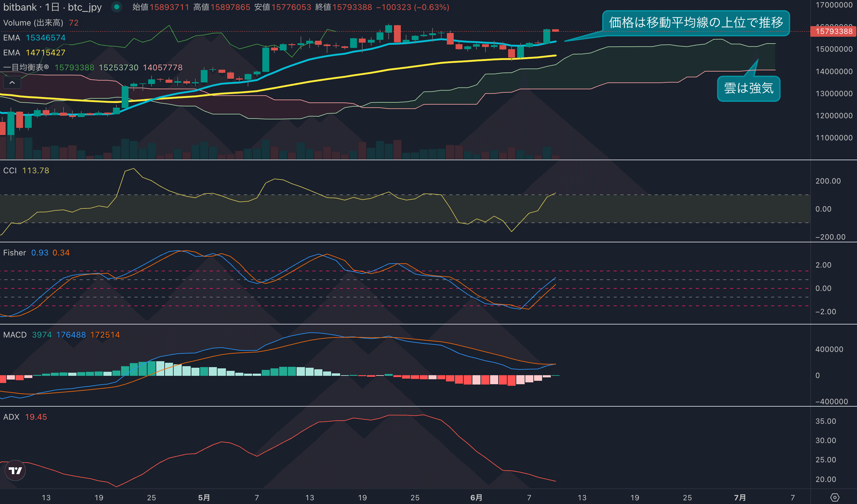Image resolution: width=857 pixels, height=504 pixels.
Task: Click the MACD indicator label
Action: 15,335
